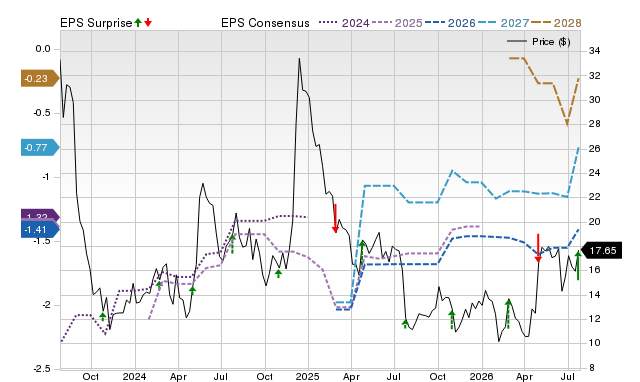The image size is (640, 382).
Task: Click the green beat arrow beside 17.65 tag
Action: tap(578, 266)
